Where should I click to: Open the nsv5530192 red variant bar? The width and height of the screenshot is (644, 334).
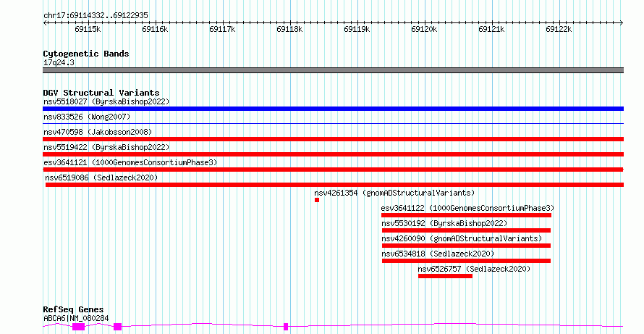466,230
